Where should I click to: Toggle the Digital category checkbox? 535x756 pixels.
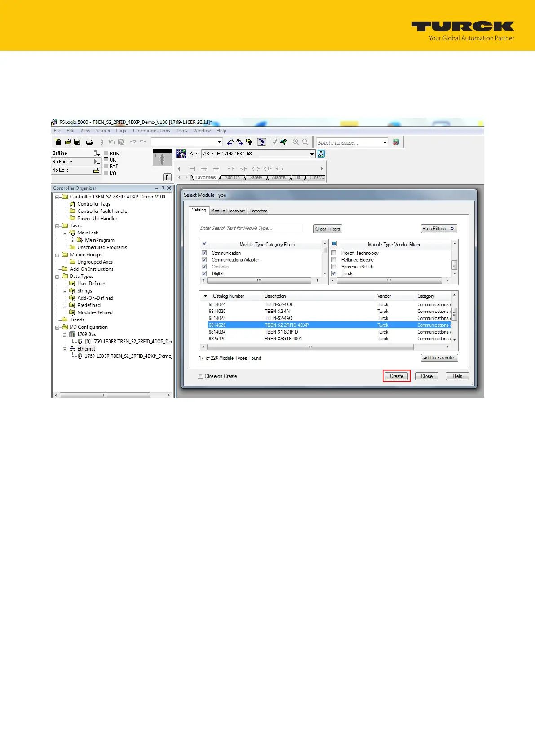pyautogui.click(x=204, y=273)
